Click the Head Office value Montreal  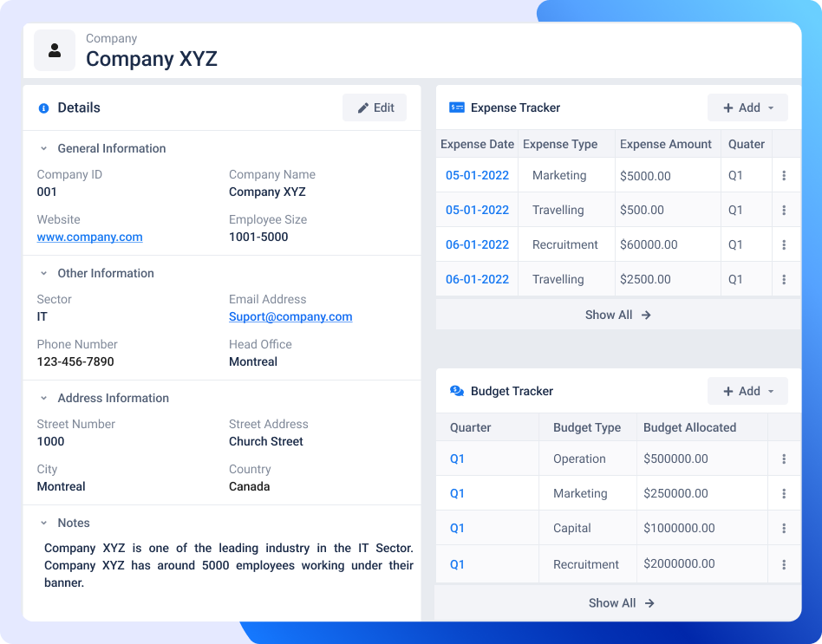click(x=253, y=361)
